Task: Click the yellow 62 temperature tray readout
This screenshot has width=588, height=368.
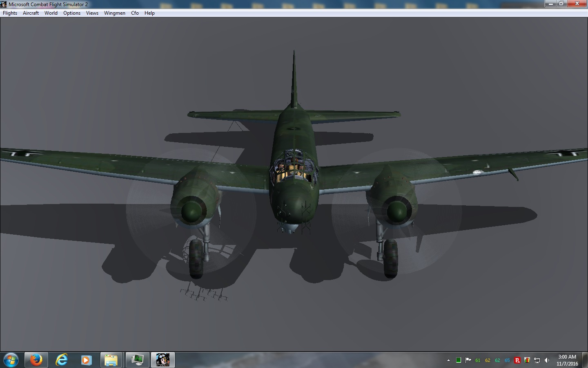Action: pyautogui.click(x=488, y=360)
